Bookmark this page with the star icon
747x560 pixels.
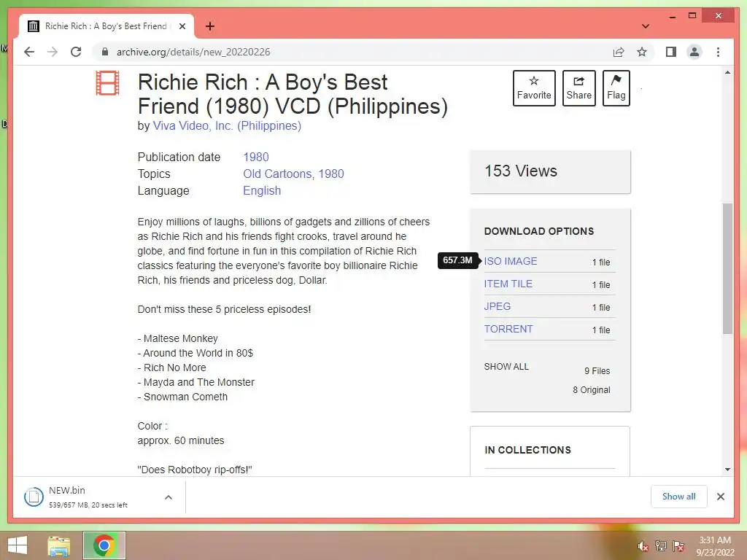click(642, 52)
